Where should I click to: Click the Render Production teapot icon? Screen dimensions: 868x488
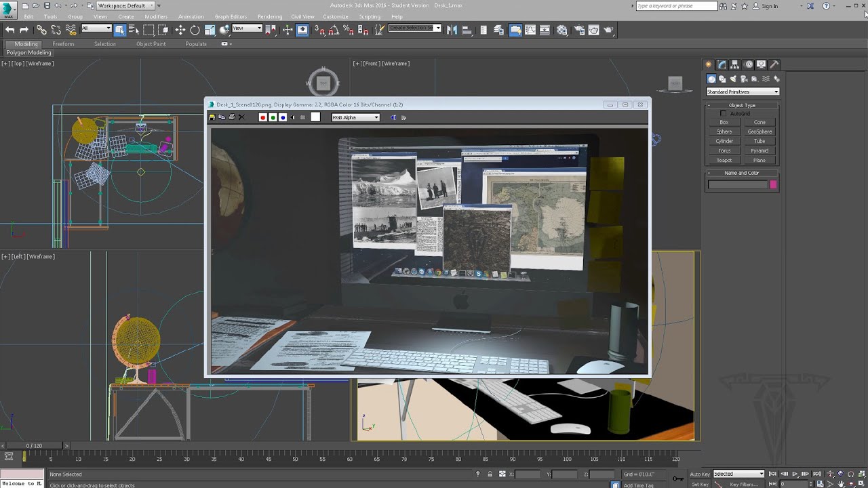(x=608, y=30)
